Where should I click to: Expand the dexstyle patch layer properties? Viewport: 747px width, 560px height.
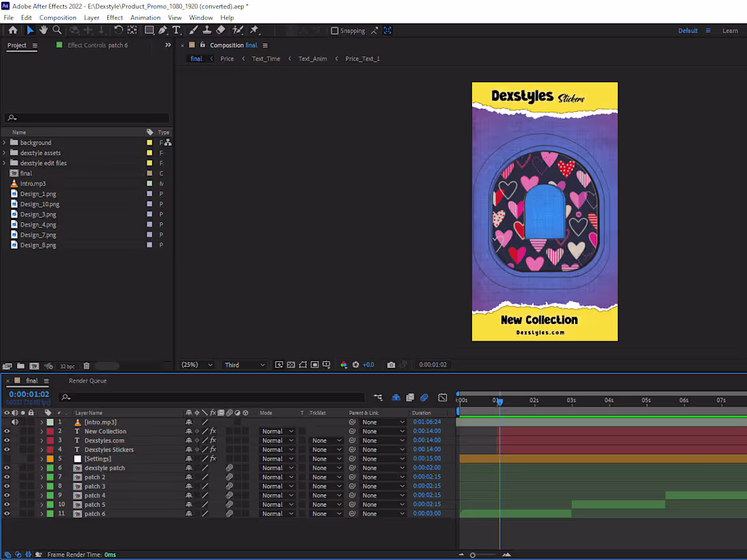point(42,468)
